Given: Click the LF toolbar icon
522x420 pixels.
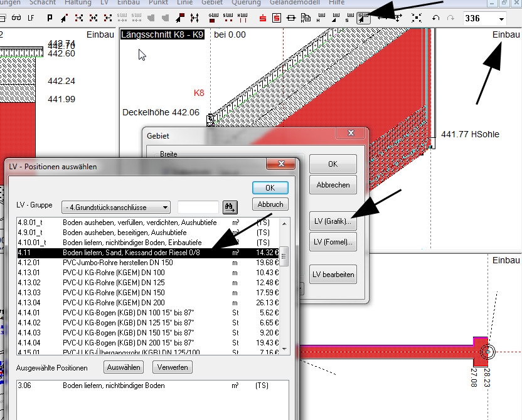Looking at the screenshot, I should point(30,18).
